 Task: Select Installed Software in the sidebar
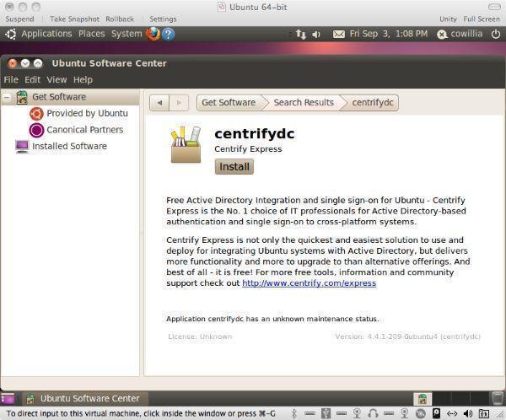pos(69,147)
